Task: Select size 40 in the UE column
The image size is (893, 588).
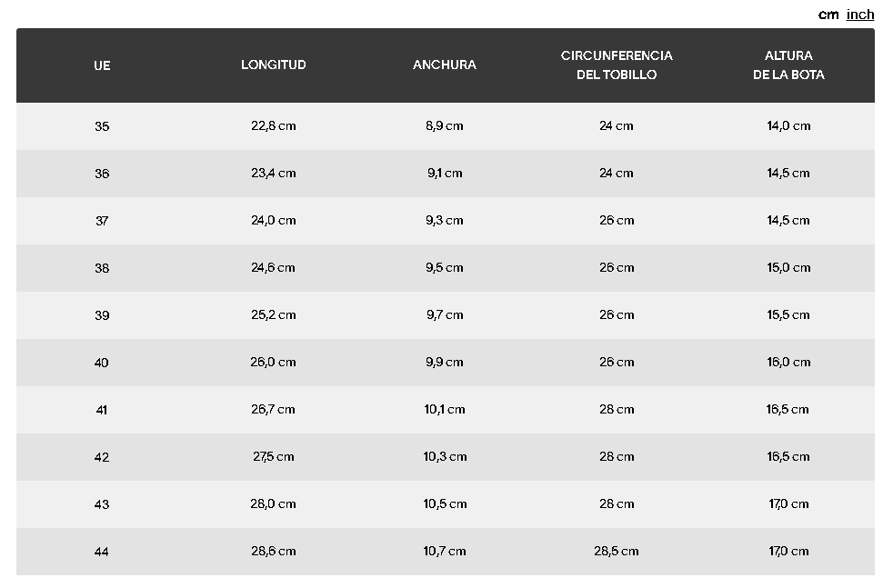Action: pos(102,363)
